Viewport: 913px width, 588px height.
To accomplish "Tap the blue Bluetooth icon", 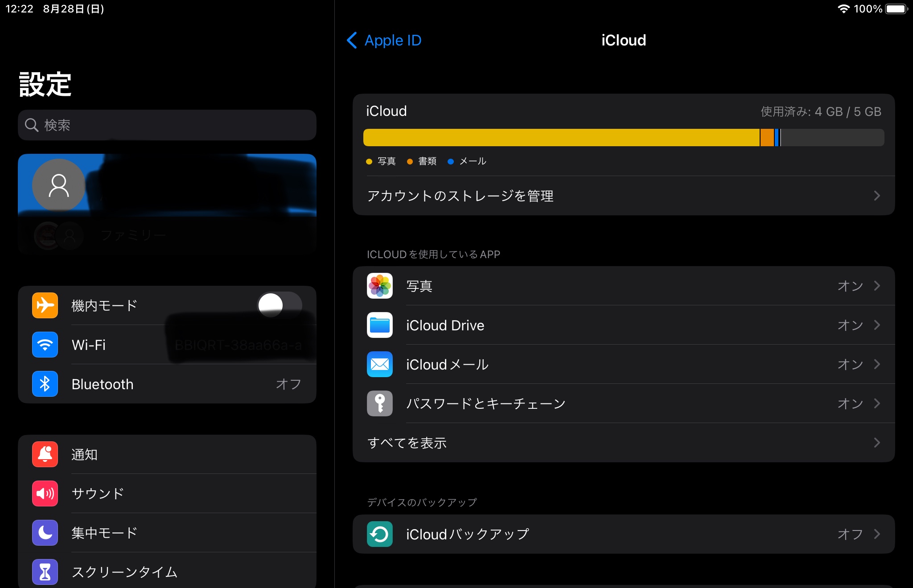I will [x=45, y=384].
